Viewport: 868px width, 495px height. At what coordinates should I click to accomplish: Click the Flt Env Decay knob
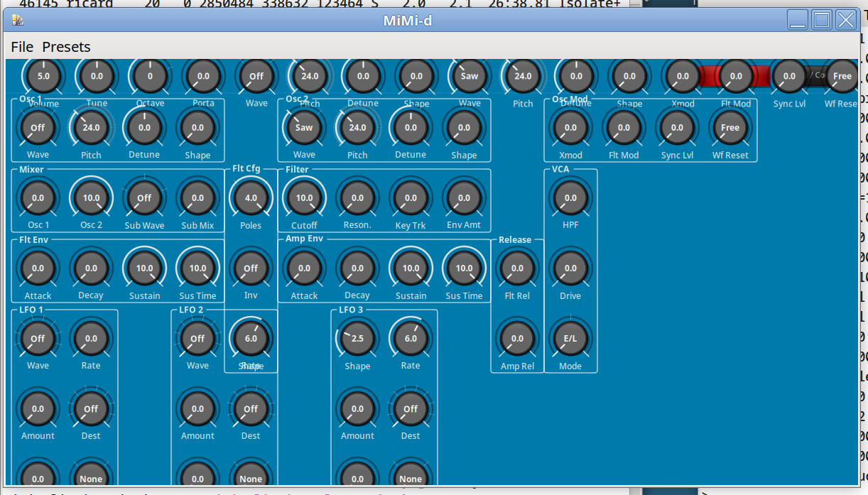[x=91, y=268]
